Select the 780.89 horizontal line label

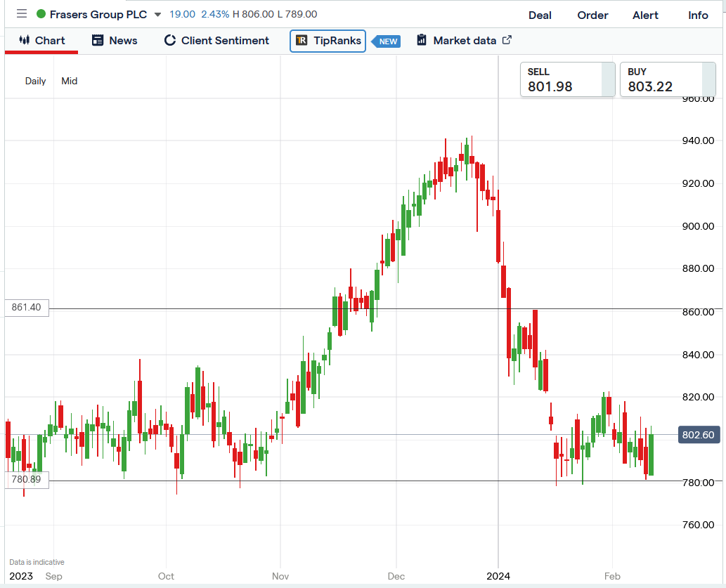click(x=27, y=480)
